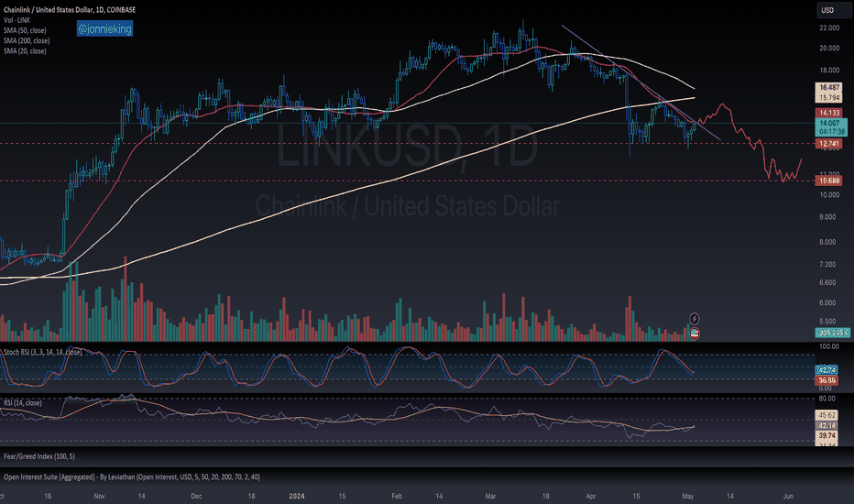Click the 18.000 price axis label
854x504 pixels.
click(x=829, y=71)
